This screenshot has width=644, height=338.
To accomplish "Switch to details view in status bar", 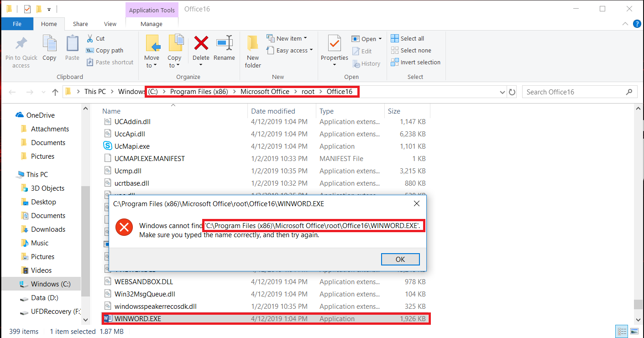I will (x=622, y=332).
